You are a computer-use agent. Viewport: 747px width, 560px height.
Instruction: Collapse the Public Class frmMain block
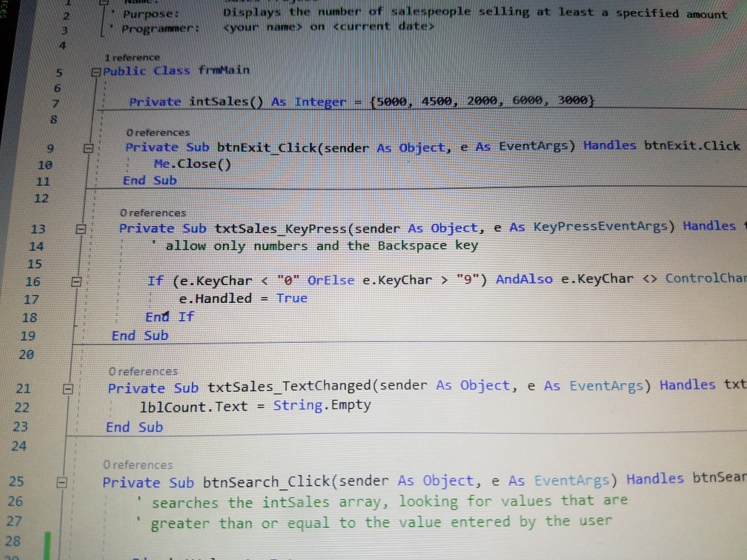[x=96, y=73]
